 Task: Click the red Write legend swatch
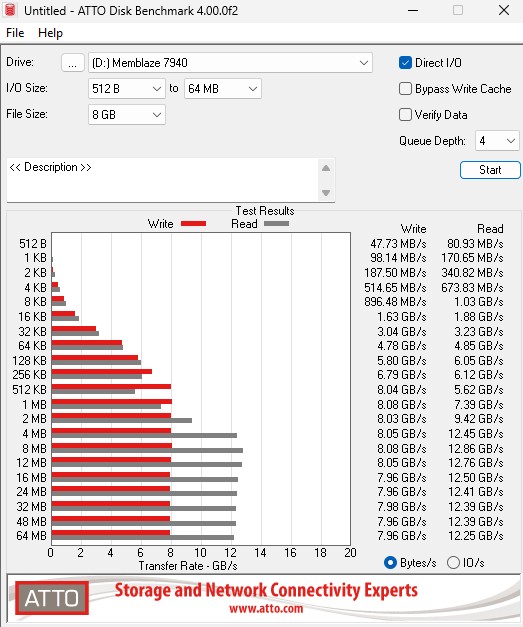click(194, 224)
